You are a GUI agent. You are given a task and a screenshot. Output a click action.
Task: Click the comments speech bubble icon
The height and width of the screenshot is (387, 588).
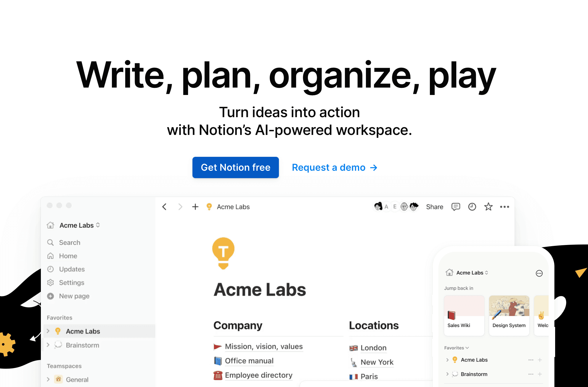coord(456,207)
